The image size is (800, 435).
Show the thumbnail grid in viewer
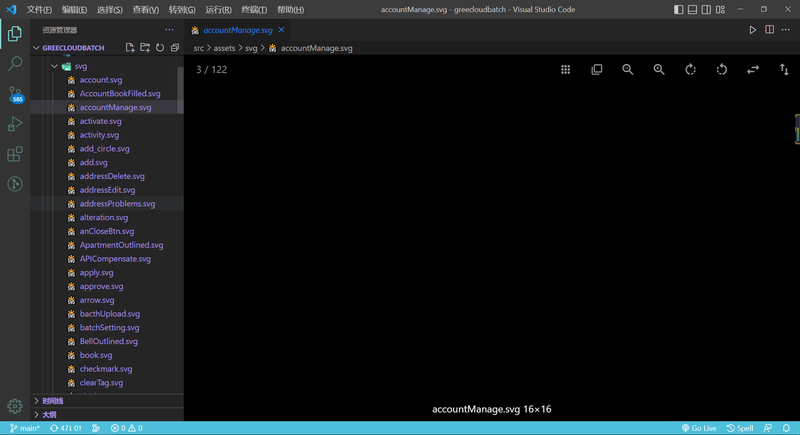click(x=565, y=69)
